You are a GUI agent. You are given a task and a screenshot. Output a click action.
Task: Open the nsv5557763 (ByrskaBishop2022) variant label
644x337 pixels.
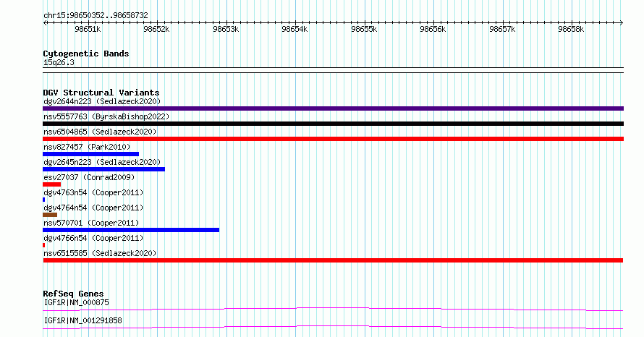coord(106,116)
